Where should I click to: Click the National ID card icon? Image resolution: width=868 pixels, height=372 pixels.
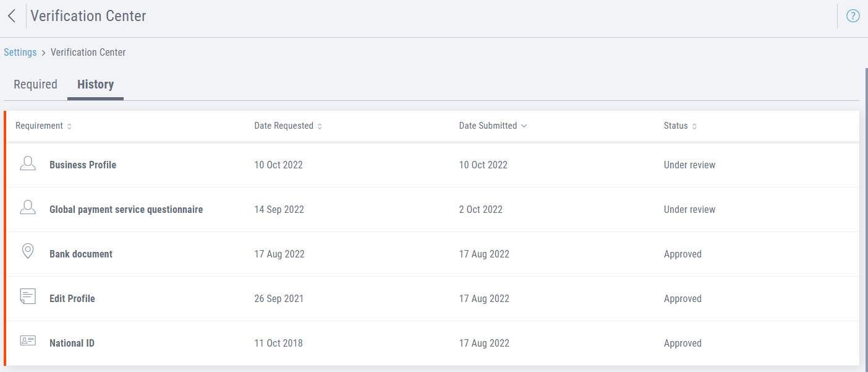(x=28, y=341)
